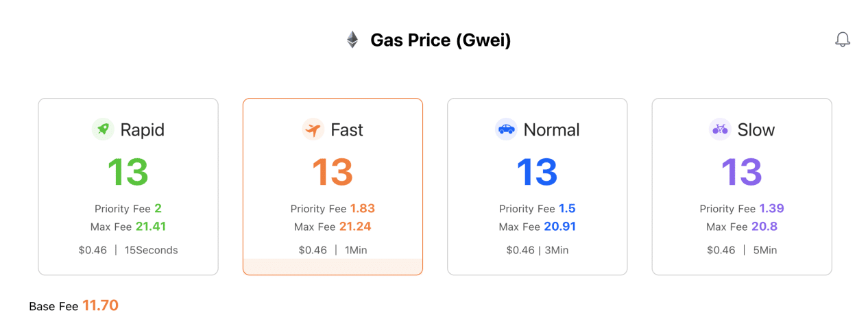Click the Normal Max Fee 20.91 value
This screenshot has width=868, height=328.
click(x=560, y=226)
